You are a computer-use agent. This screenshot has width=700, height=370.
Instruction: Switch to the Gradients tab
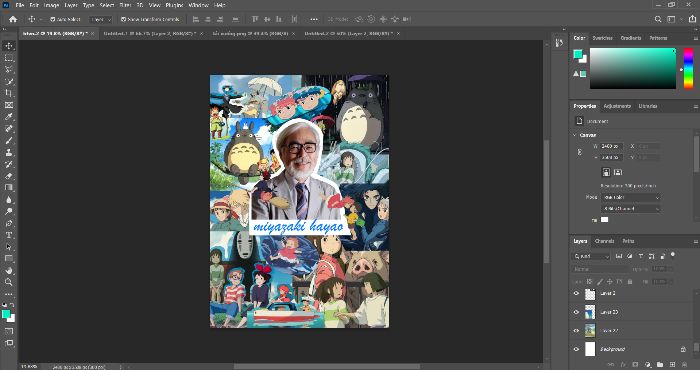click(x=631, y=38)
